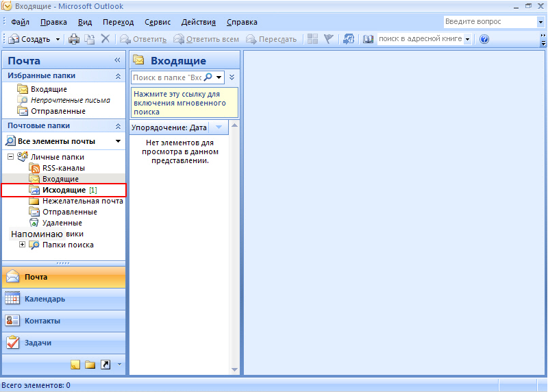
Task: Switch to the Задачи navigation button
Action: [x=64, y=343]
